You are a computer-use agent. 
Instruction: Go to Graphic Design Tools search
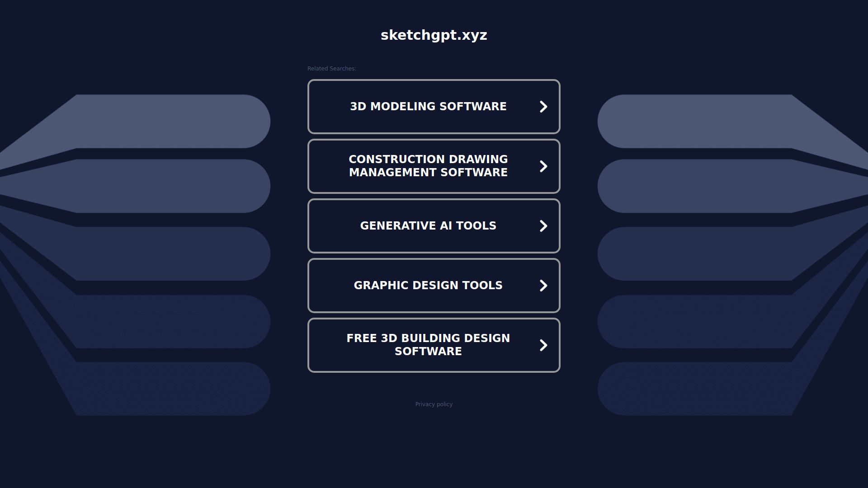point(428,286)
